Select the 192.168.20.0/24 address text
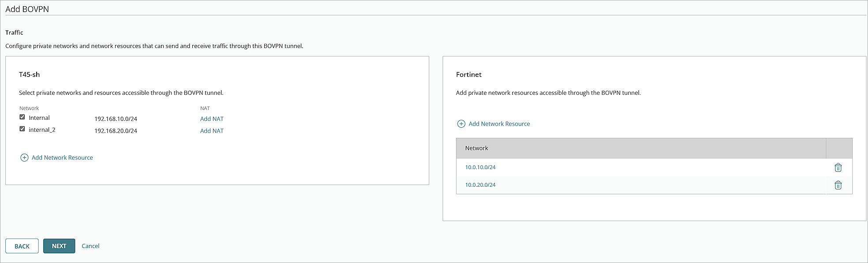Image resolution: width=868 pixels, height=263 pixels. coord(116,131)
